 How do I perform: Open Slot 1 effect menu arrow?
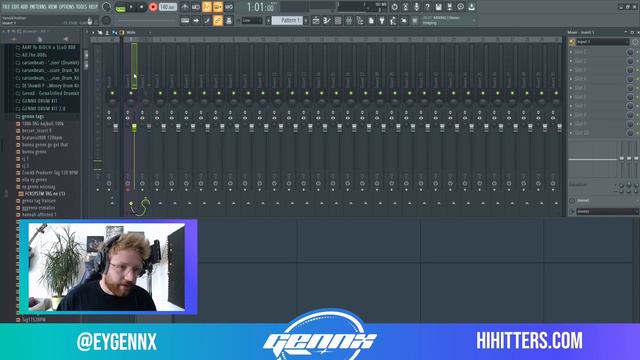click(571, 52)
